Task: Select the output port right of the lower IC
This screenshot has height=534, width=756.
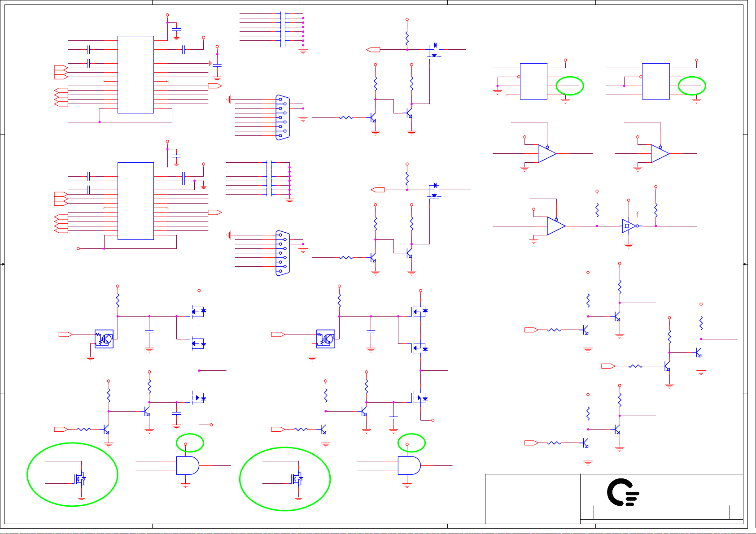Action: 215,212
